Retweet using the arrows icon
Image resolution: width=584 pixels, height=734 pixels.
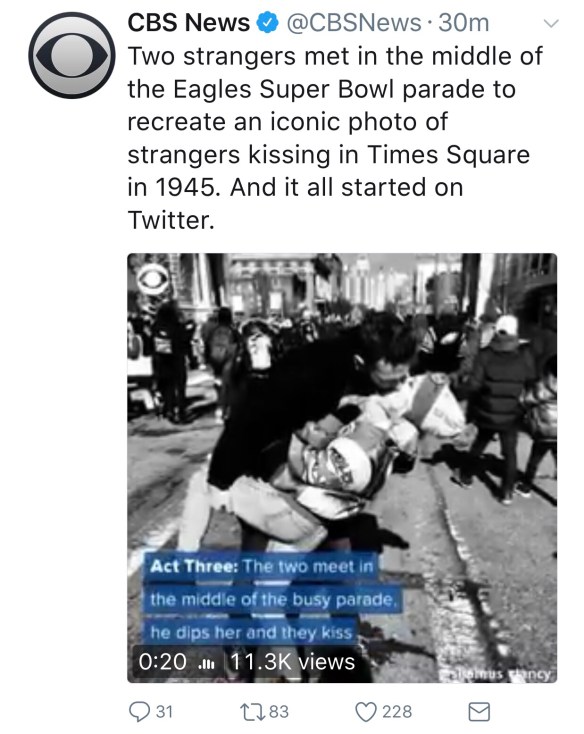pos(253,712)
